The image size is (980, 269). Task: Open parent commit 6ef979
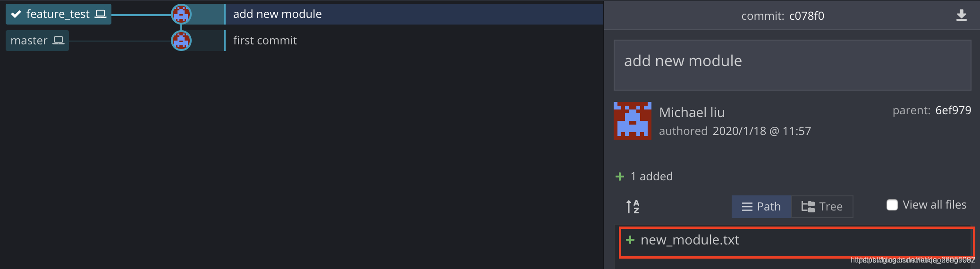point(953,110)
